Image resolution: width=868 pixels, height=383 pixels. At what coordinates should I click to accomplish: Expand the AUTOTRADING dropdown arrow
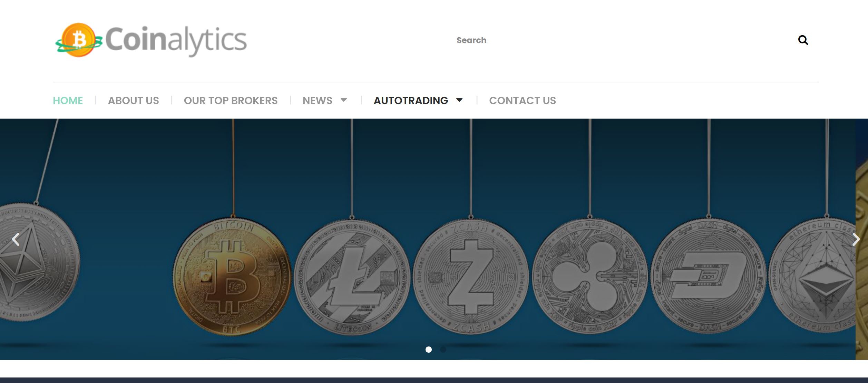click(459, 100)
